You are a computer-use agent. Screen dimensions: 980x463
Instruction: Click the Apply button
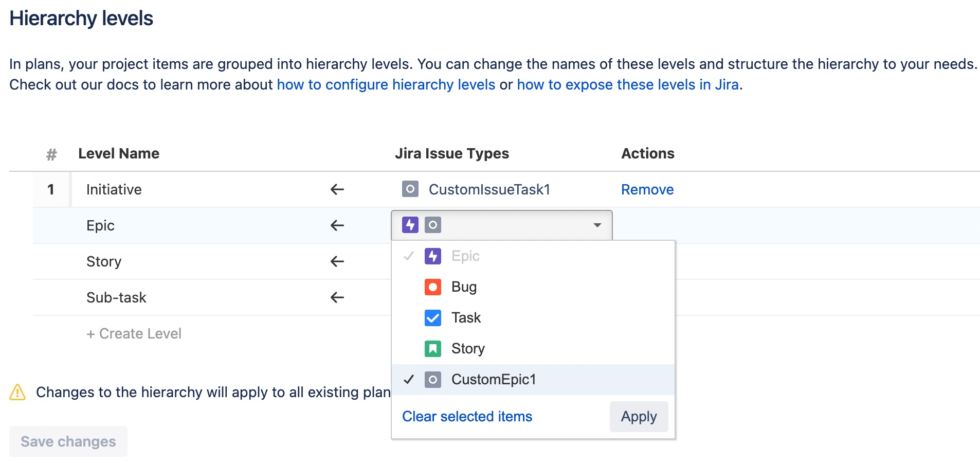click(639, 416)
